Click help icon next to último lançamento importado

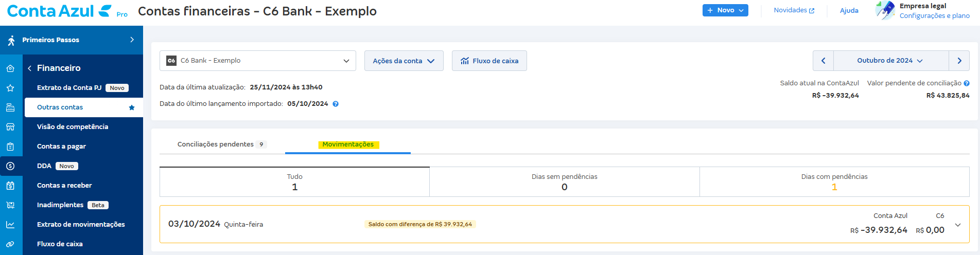(x=336, y=104)
